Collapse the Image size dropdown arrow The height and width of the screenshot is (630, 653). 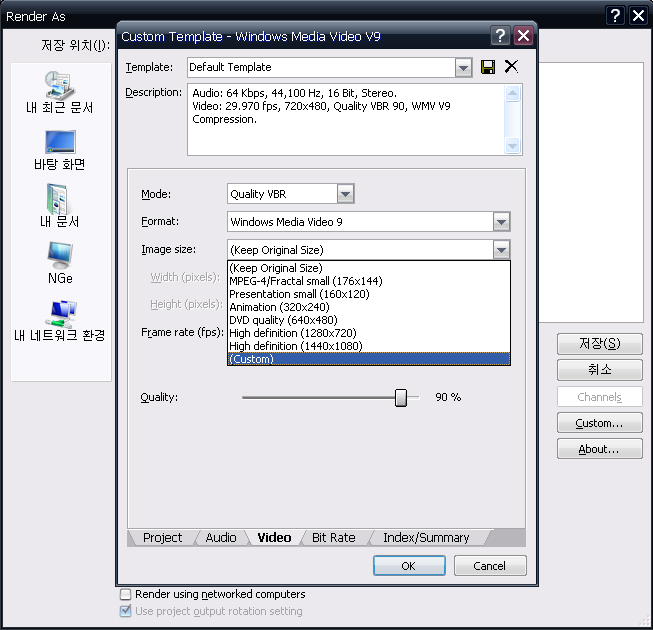click(x=501, y=250)
